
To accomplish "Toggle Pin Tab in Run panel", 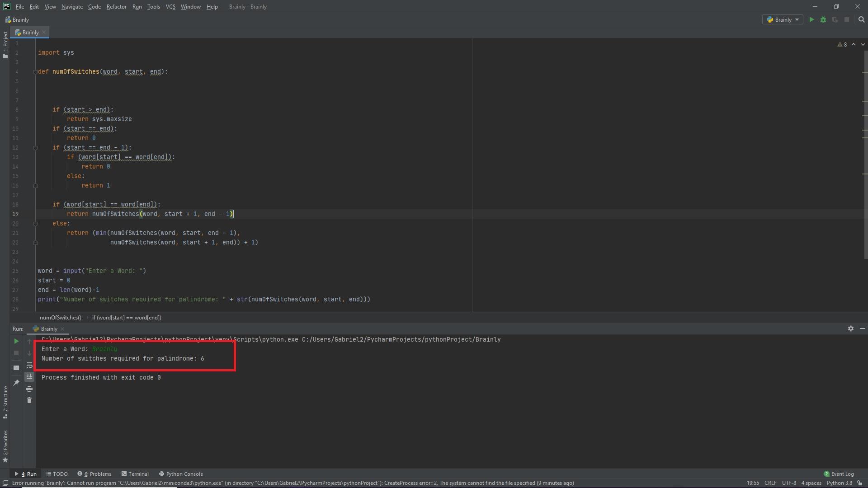I will pyautogui.click(x=16, y=383).
